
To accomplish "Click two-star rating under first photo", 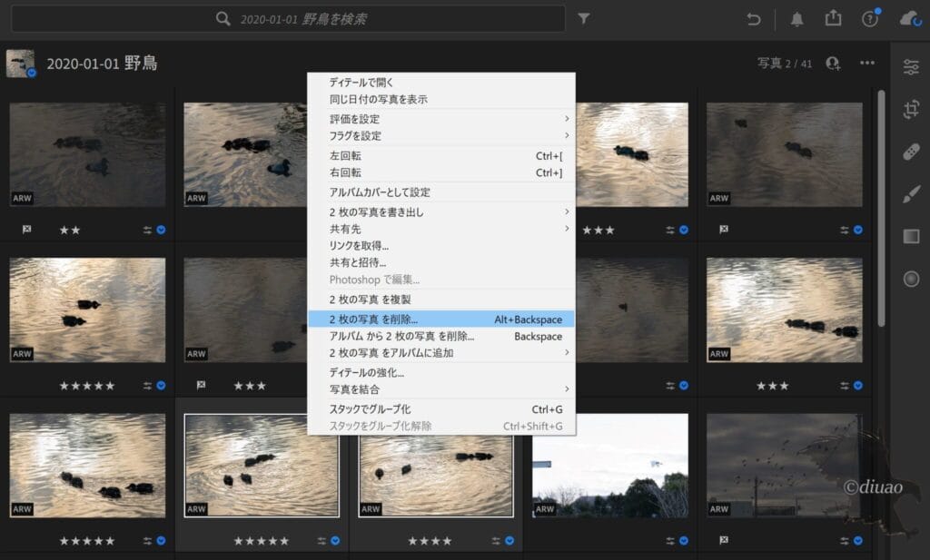I will coord(69,230).
